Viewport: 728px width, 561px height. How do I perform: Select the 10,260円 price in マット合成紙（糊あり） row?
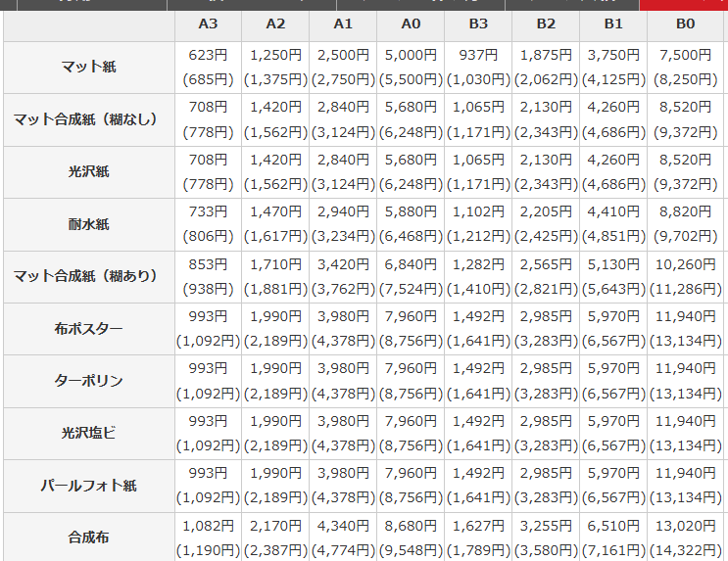pyautogui.click(x=685, y=263)
